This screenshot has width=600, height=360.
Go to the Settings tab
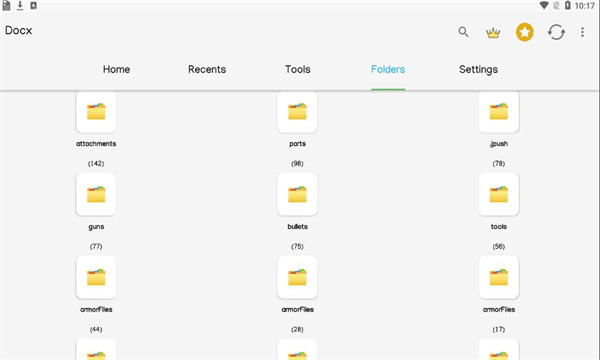pyautogui.click(x=478, y=70)
